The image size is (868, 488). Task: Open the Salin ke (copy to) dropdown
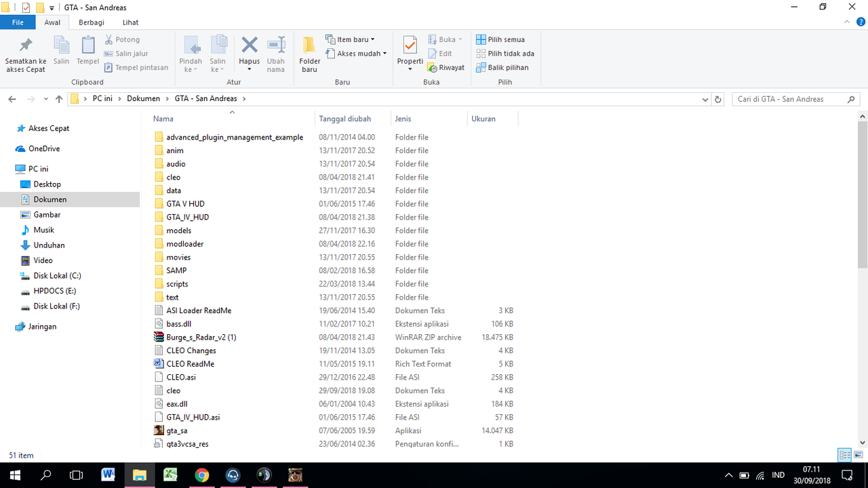coord(218,54)
